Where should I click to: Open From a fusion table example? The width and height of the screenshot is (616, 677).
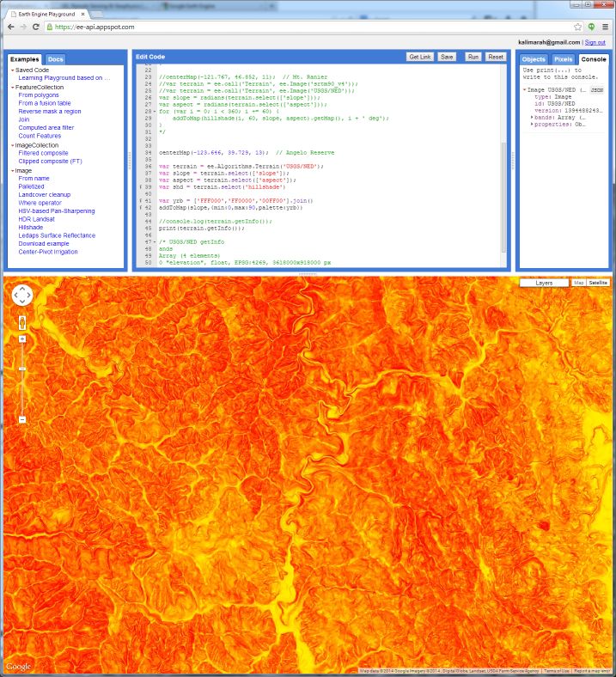pyautogui.click(x=45, y=103)
